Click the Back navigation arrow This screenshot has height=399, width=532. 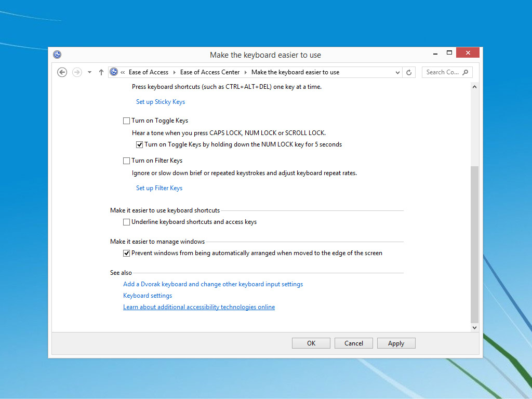point(62,72)
